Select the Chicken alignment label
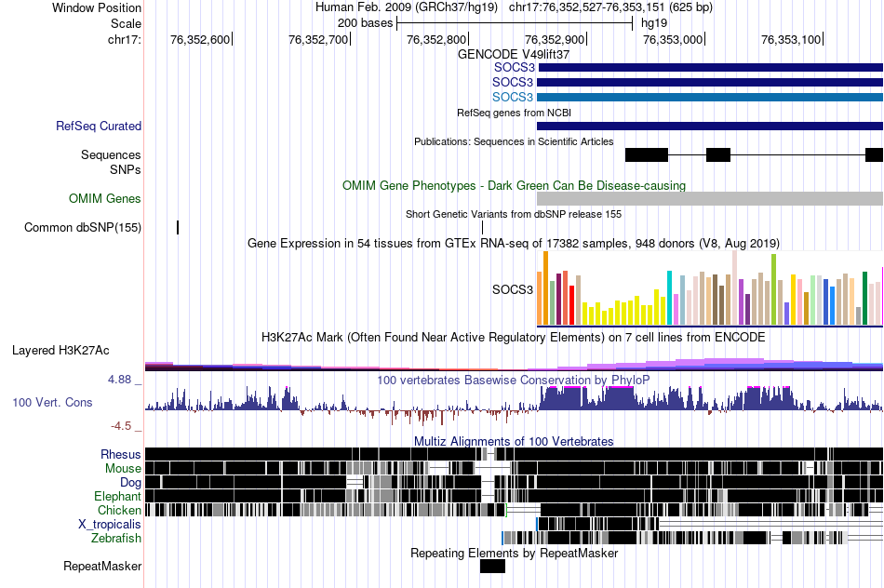 (x=119, y=510)
